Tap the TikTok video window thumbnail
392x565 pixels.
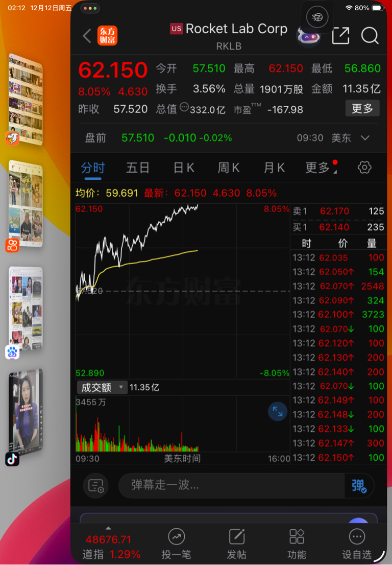tap(25, 412)
